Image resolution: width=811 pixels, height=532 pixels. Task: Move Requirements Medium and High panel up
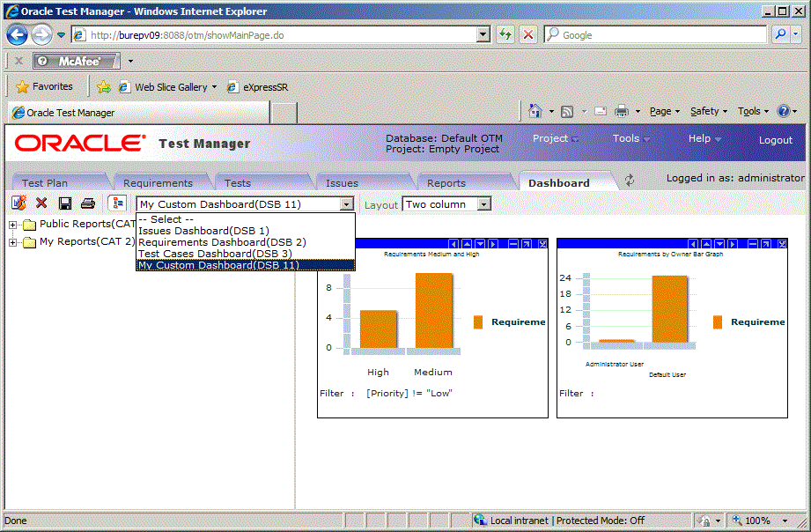tap(467, 244)
